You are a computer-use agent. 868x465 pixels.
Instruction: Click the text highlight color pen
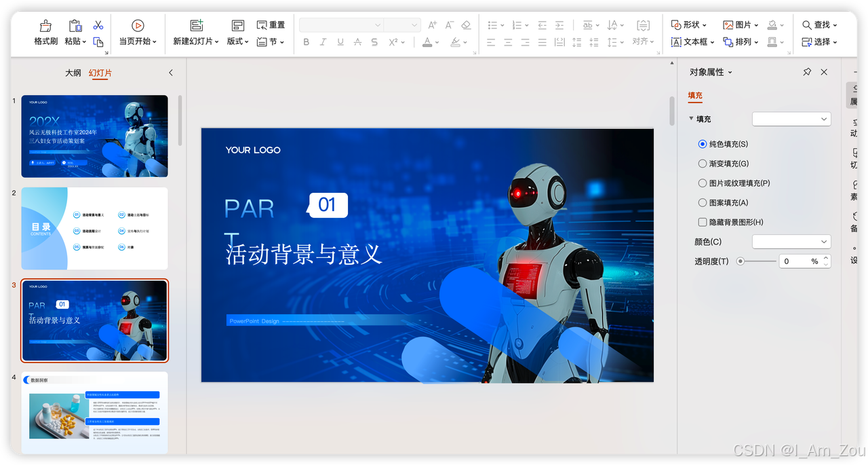click(x=455, y=42)
